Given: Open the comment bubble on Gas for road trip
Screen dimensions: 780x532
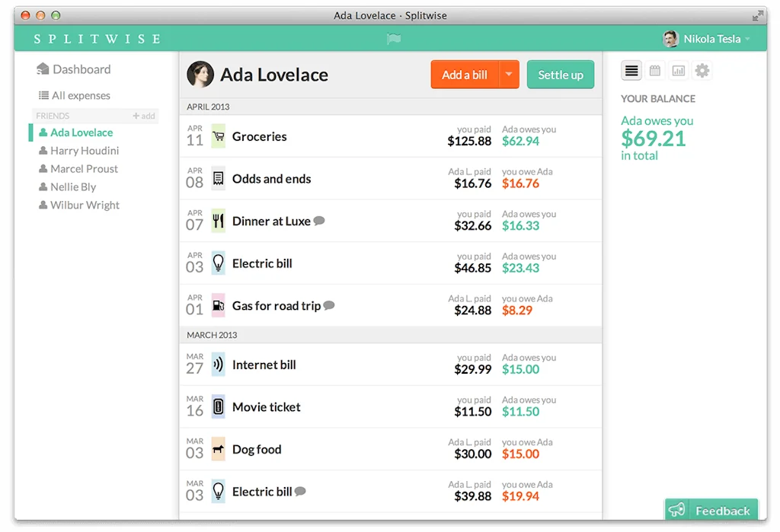Looking at the screenshot, I should [x=328, y=305].
